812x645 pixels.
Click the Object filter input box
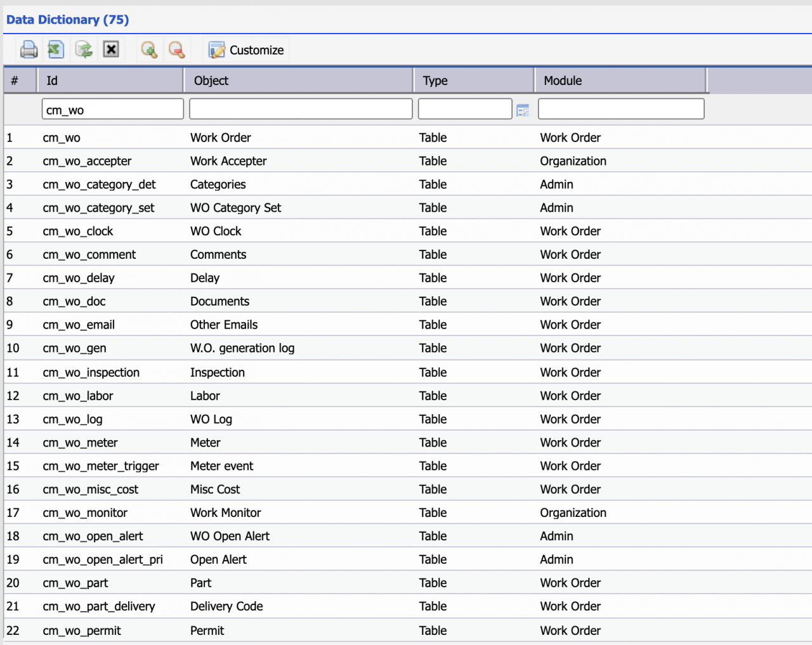300,108
